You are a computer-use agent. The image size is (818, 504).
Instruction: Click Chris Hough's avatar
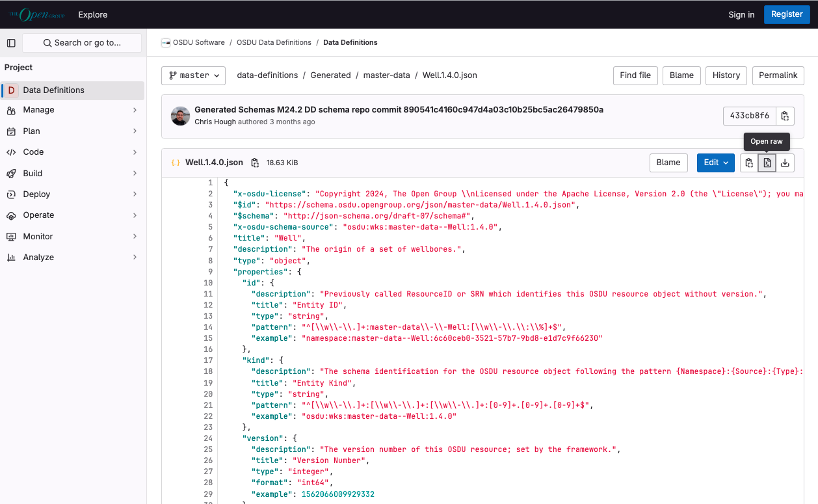(180, 116)
